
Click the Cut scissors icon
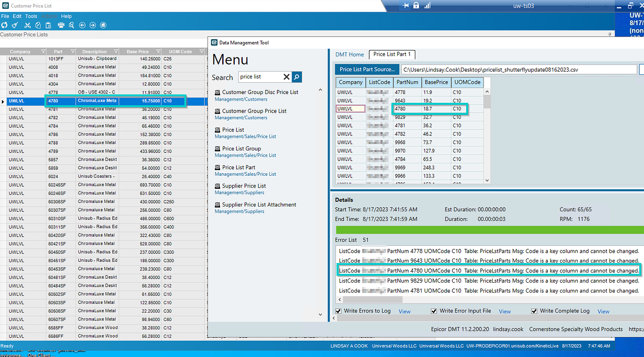click(x=28, y=25)
